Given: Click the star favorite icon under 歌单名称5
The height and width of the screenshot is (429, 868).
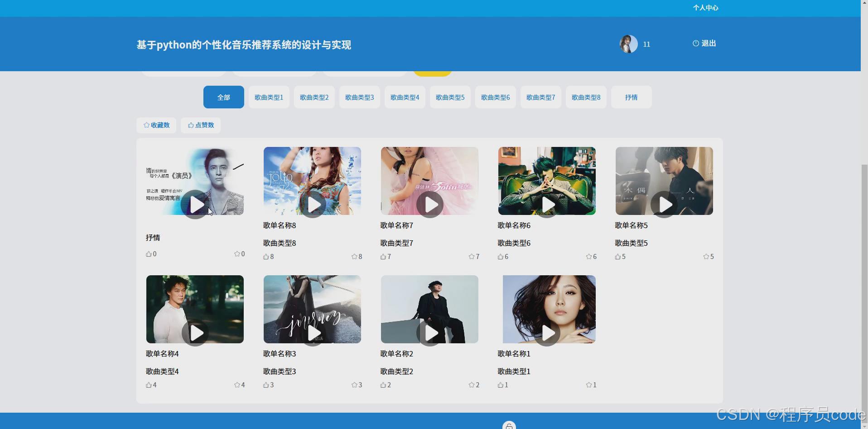Looking at the screenshot, I should point(706,256).
